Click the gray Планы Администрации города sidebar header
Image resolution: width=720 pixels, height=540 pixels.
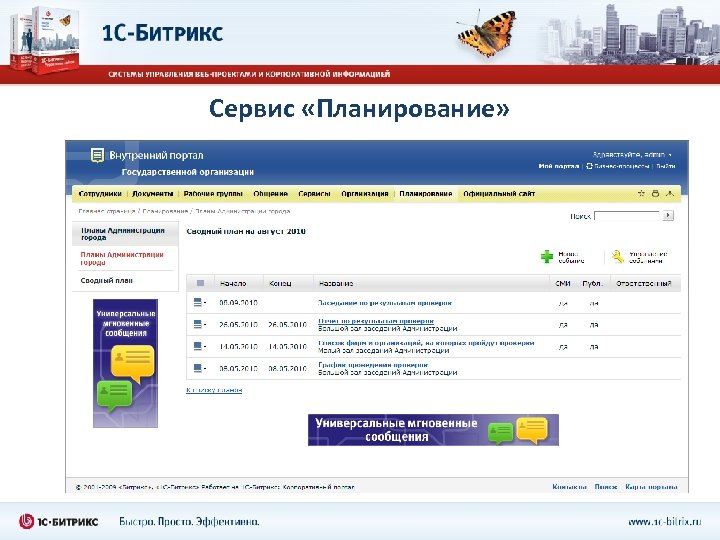click(x=125, y=234)
